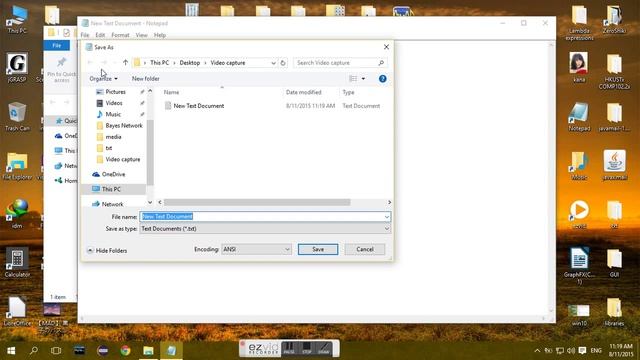Open the Save As help icon
This screenshot has width=640, height=360.
pos(382,79)
